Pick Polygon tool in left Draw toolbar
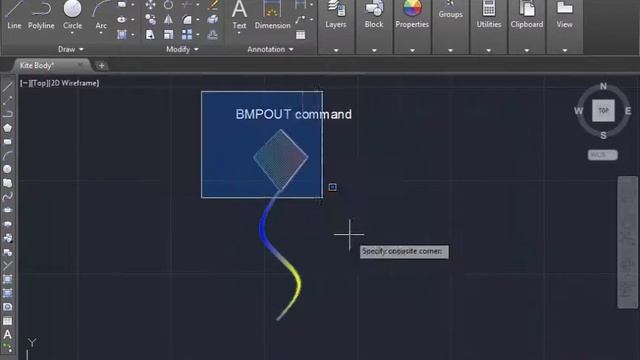The height and width of the screenshot is (360, 640). coord(7,128)
